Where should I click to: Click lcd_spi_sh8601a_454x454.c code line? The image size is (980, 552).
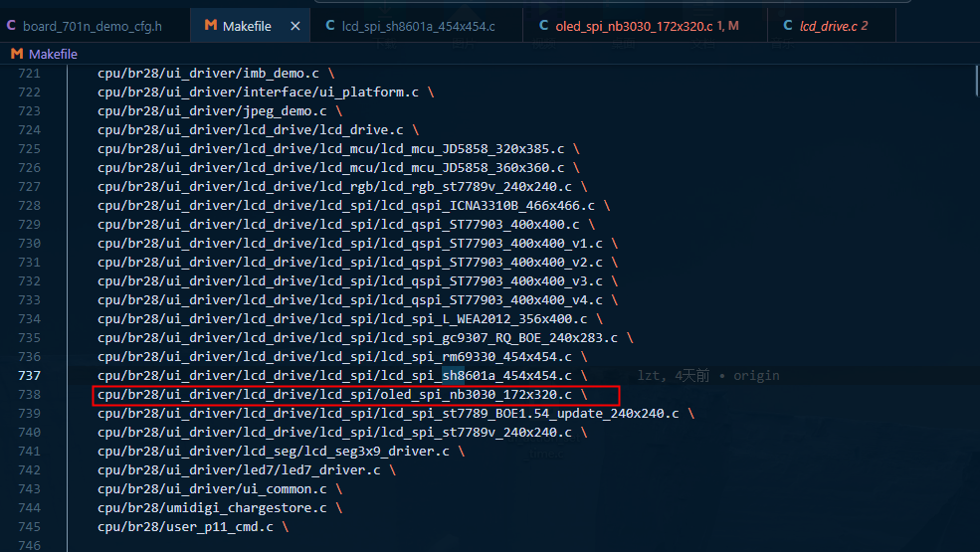click(342, 376)
